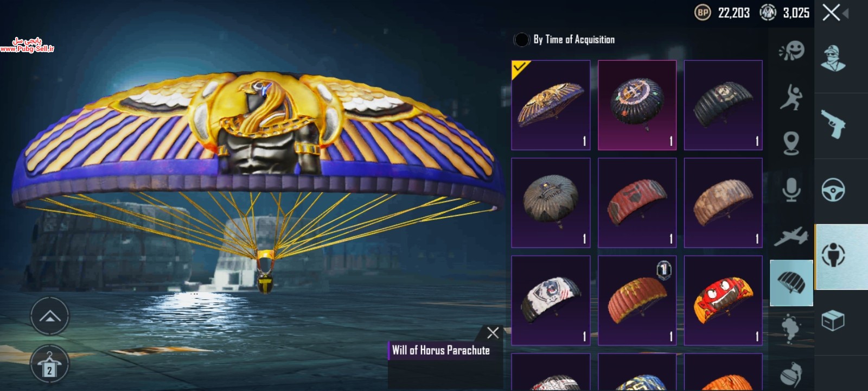The width and height of the screenshot is (868, 391).
Task: Select the equipped Will of Horus parachute
Action: (551, 105)
